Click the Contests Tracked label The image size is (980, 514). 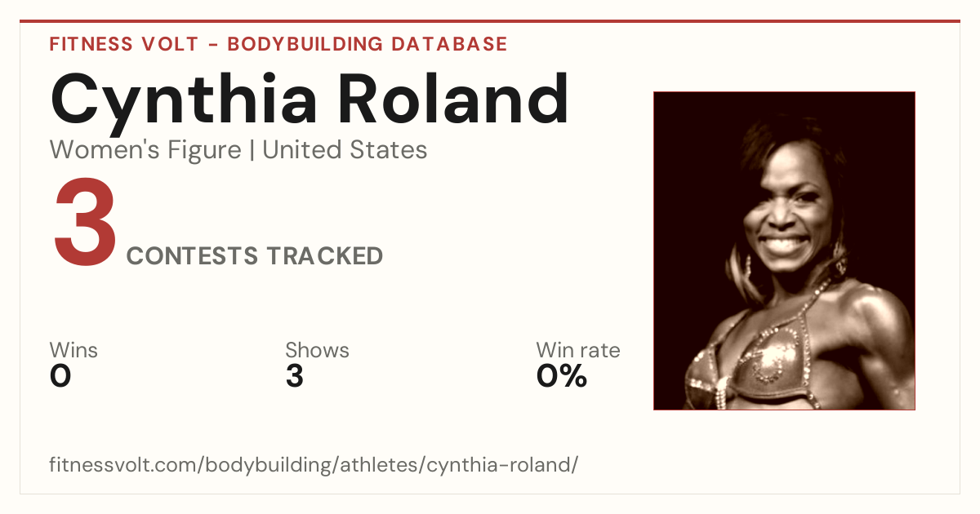(255, 256)
